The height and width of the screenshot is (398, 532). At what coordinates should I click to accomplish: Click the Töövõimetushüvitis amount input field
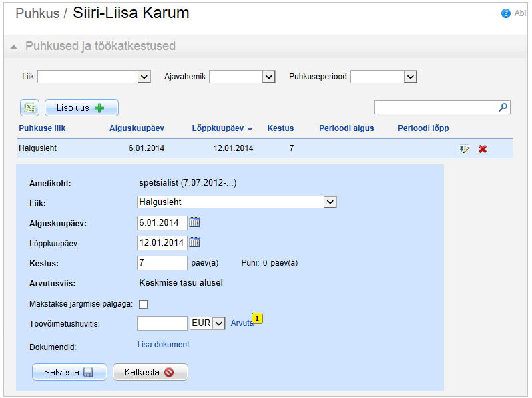tap(162, 323)
